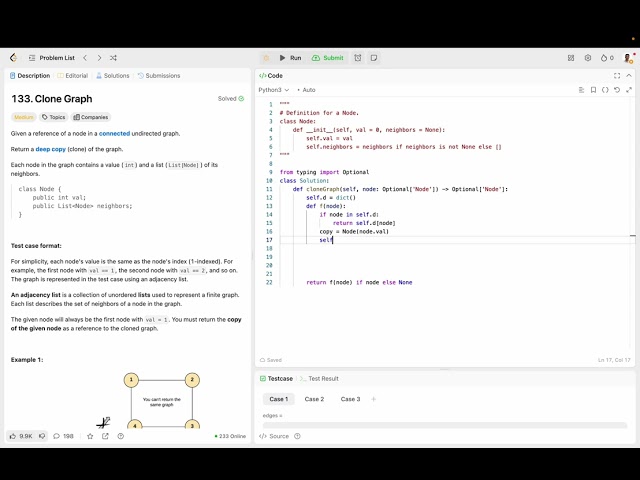
Task: Open the settings gear icon
Action: tap(588, 58)
